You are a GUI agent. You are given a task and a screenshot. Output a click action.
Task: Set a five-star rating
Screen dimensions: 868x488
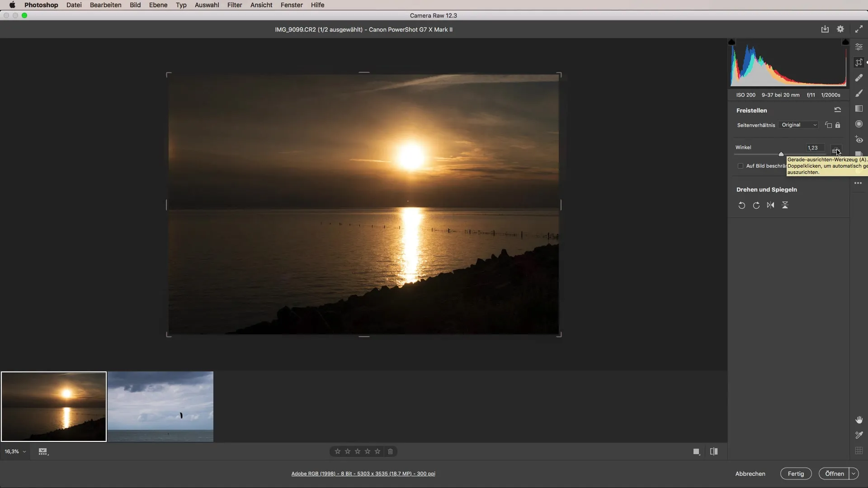click(x=377, y=451)
